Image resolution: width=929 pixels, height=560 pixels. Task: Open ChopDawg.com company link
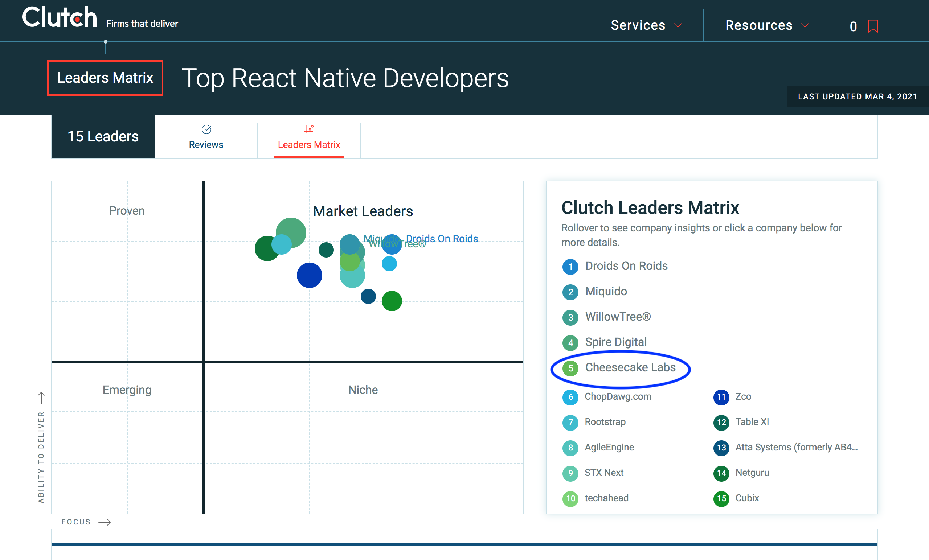[x=618, y=396]
